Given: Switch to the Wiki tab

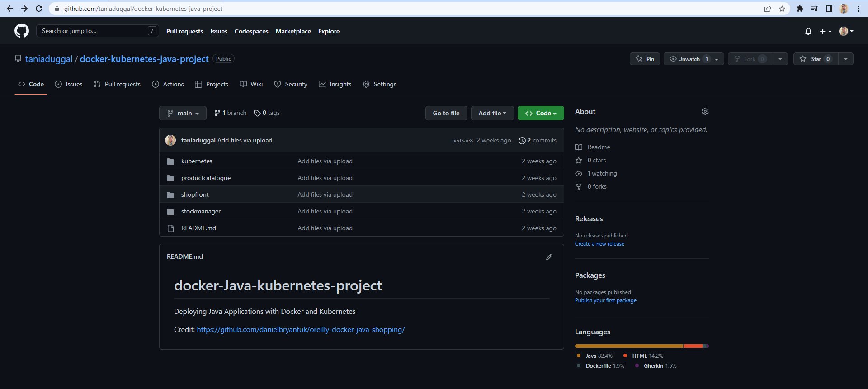Looking at the screenshot, I should coord(251,84).
